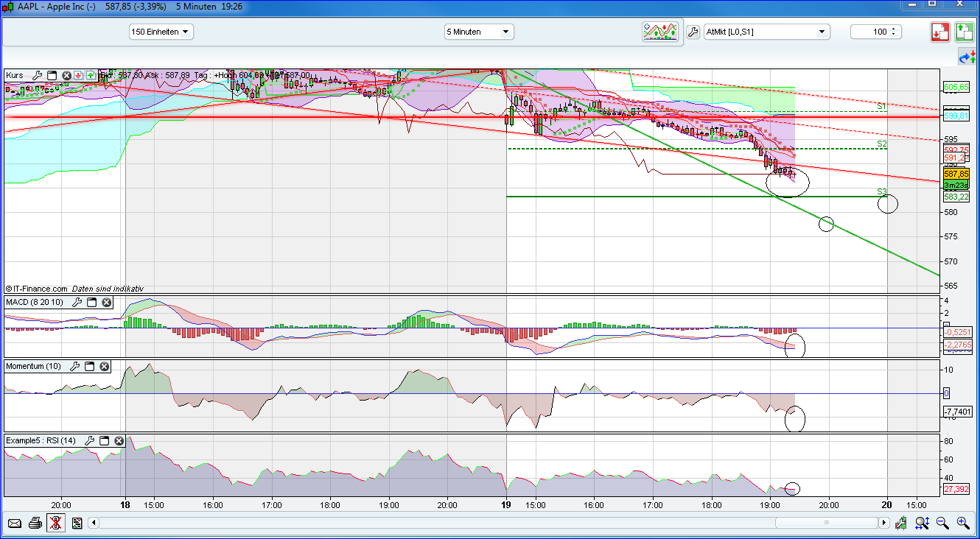Screen dimensions: 980x539
Task: Zoom out with the minus magnifier
Action: pyautogui.click(x=941, y=523)
